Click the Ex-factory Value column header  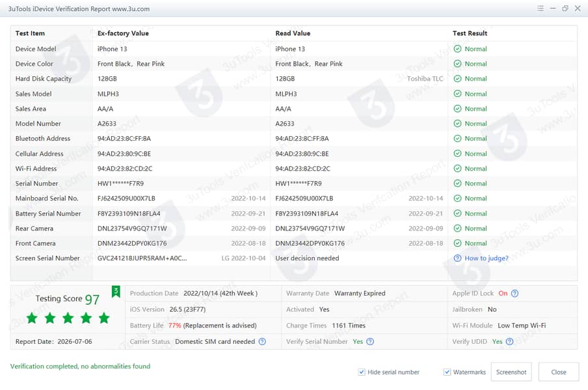(x=123, y=33)
